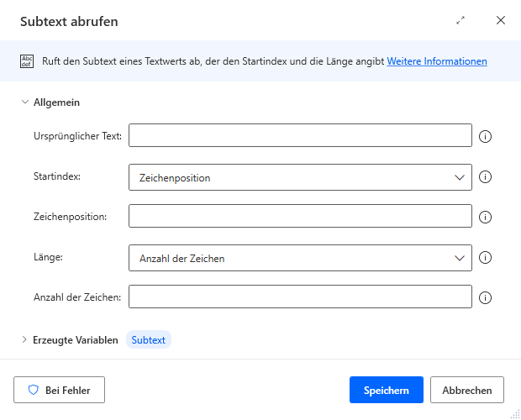Click the Abbrechen button
Image resolution: width=521 pixels, height=420 pixels.
coord(467,390)
